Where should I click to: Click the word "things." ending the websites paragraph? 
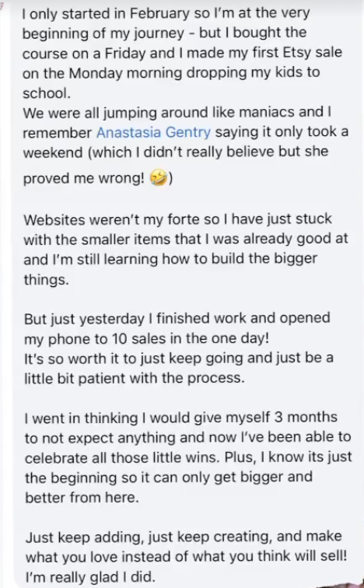pyautogui.click(x=46, y=279)
